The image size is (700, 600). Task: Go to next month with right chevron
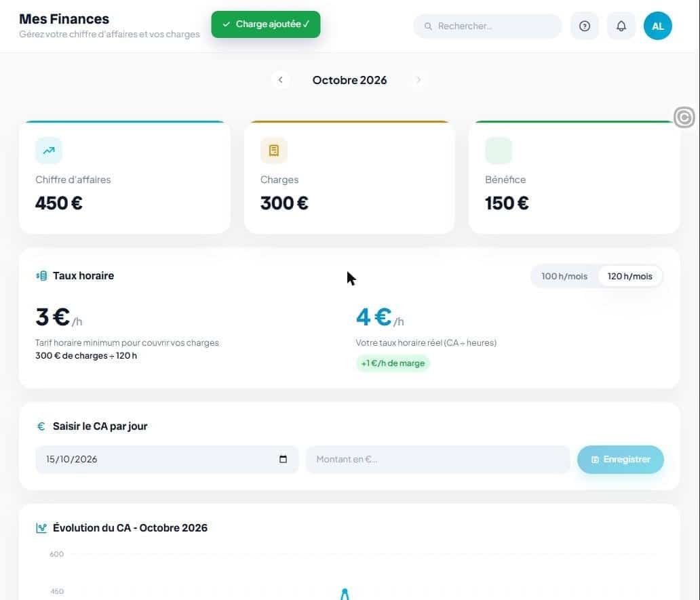point(419,80)
